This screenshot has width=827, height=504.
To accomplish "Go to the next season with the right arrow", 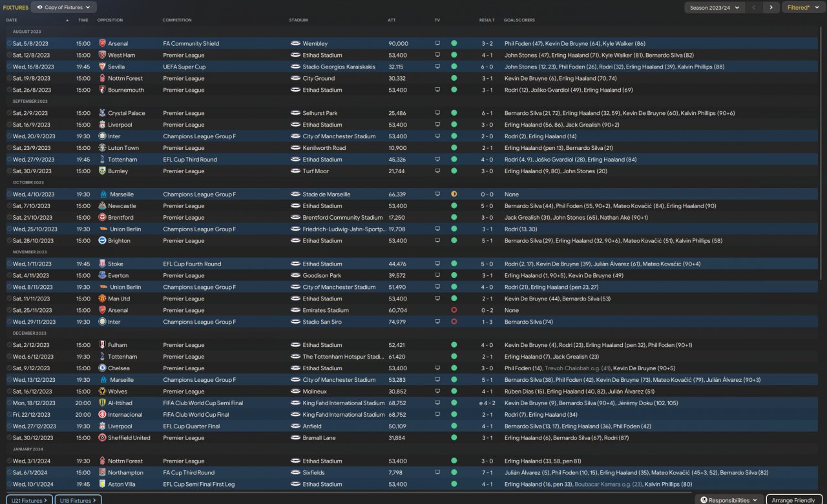I will point(770,7).
